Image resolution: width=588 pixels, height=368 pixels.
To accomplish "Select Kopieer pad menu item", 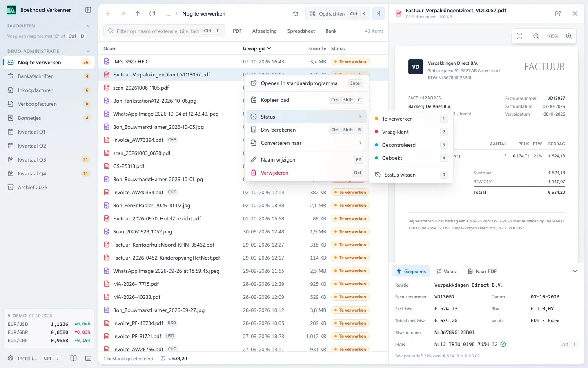I will click(x=306, y=100).
